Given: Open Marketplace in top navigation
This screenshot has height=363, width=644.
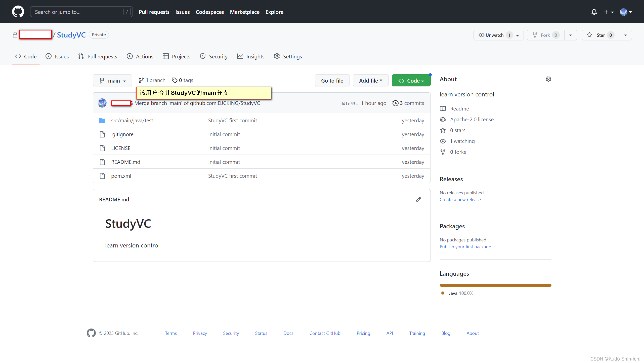Looking at the screenshot, I should 244,12.
